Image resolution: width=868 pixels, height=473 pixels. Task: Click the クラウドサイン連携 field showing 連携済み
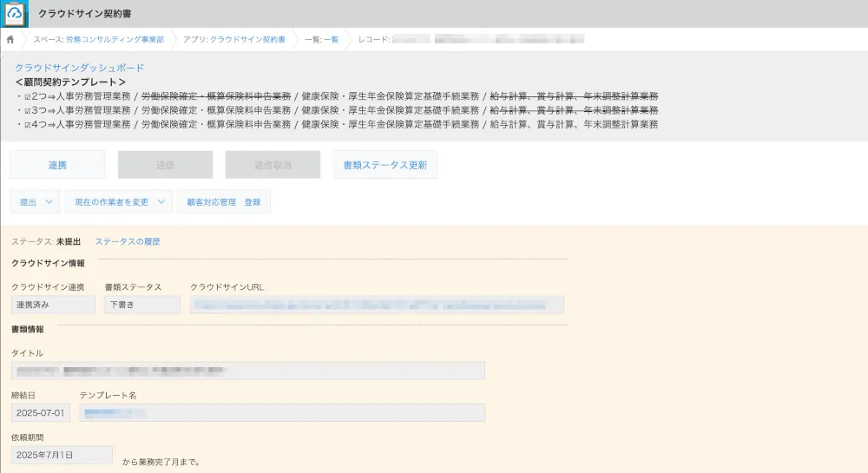pos(53,305)
